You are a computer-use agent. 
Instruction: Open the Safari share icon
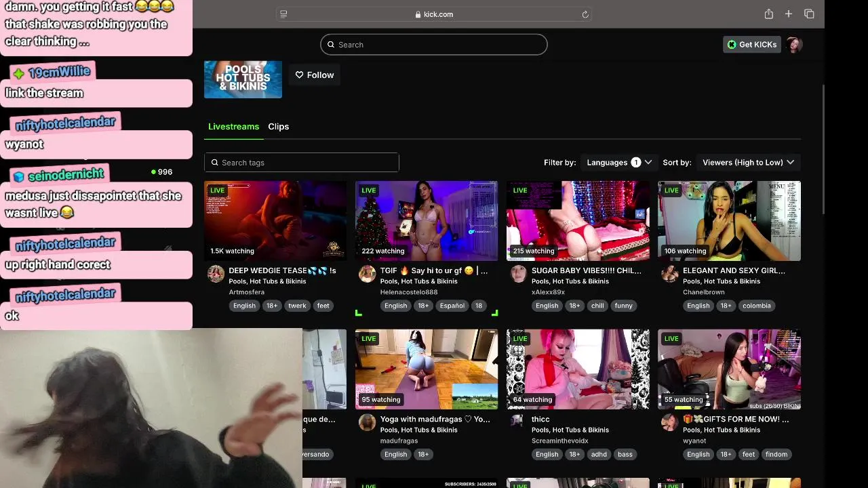[x=768, y=14]
